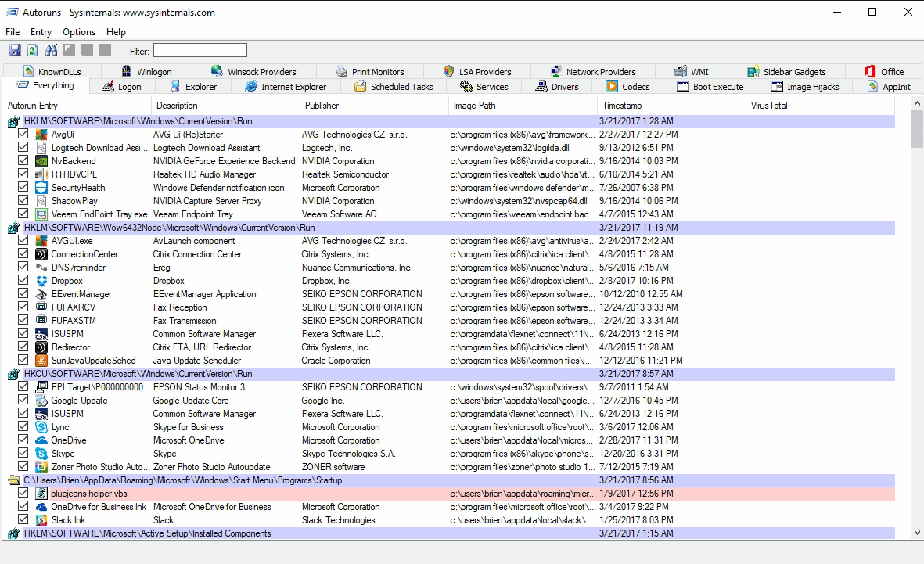Image resolution: width=924 pixels, height=564 pixels.
Task: Sort by the Publisher column header
Action: [322, 106]
